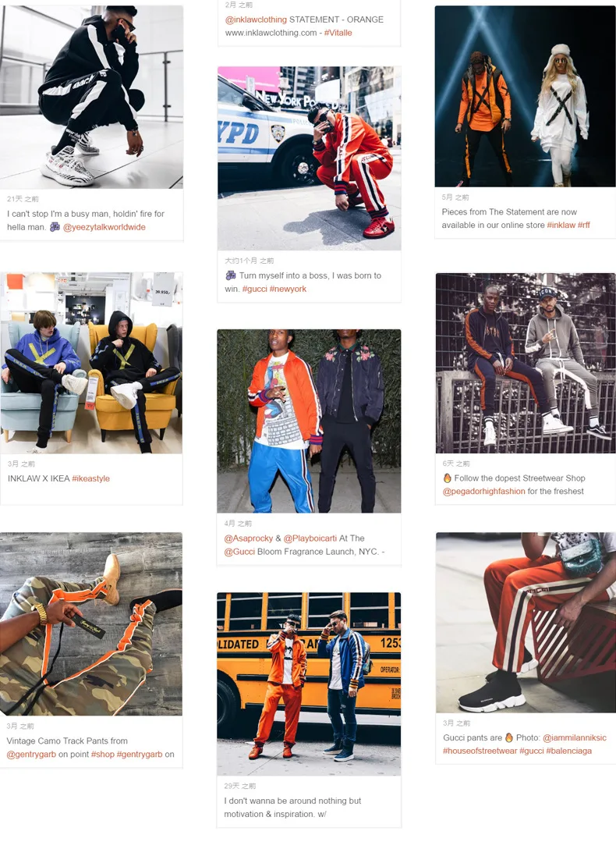Click the #rff hashtag
The height and width of the screenshot is (849, 616).
[583, 226]
